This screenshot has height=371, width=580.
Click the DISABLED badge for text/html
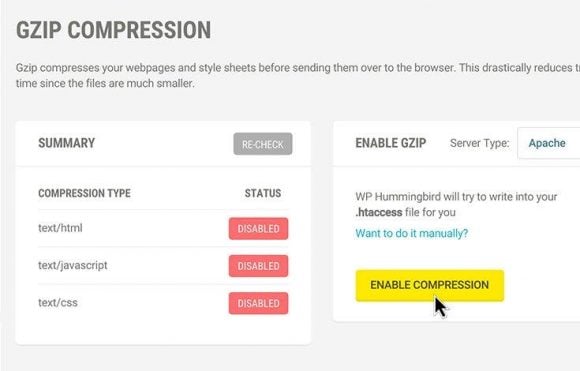259,229
